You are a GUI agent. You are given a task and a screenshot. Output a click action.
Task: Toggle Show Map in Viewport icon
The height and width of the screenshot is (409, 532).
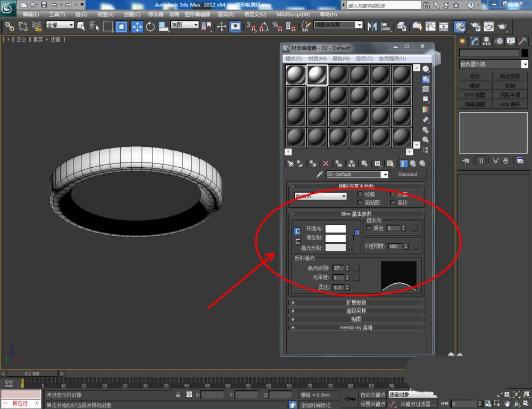[x=390, y=163]
